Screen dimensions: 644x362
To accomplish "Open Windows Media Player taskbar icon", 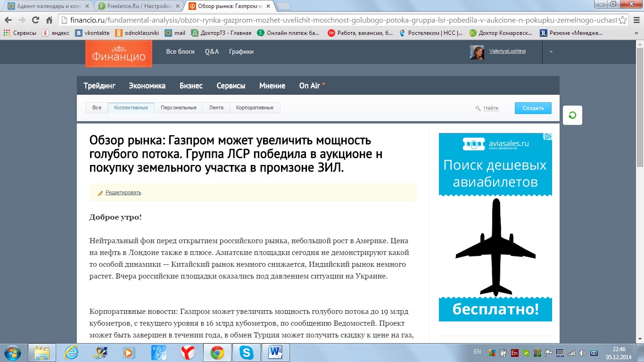I will coord(128,353).
